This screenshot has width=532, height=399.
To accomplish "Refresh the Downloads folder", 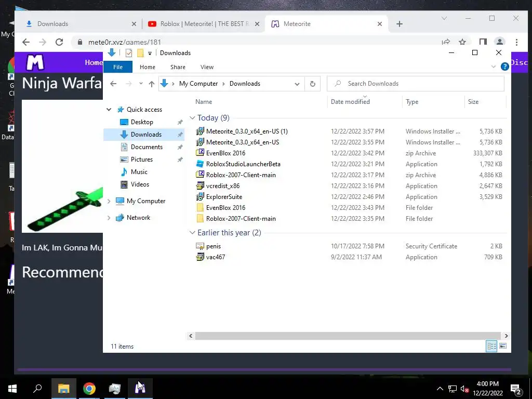I will [312, 84].
